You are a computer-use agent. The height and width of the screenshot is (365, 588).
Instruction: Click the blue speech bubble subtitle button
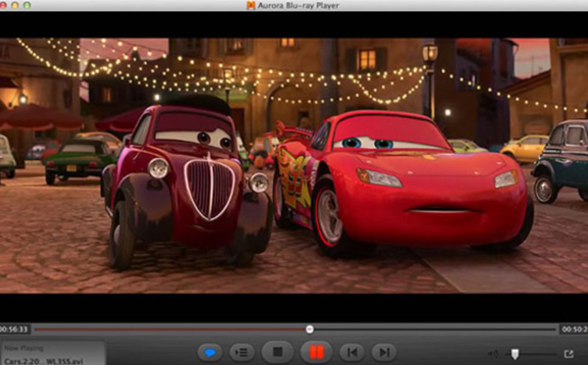point(210,352)
